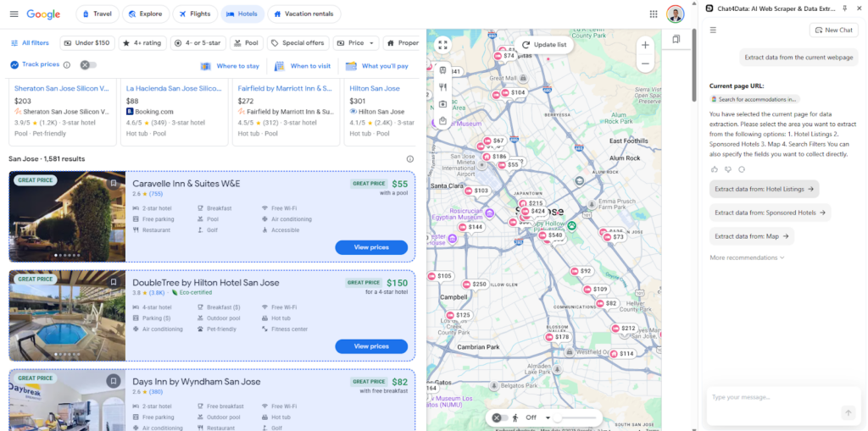Start a New Chat in Chat4Data
The image size is (868, 431).
click(x=834, y=30)
